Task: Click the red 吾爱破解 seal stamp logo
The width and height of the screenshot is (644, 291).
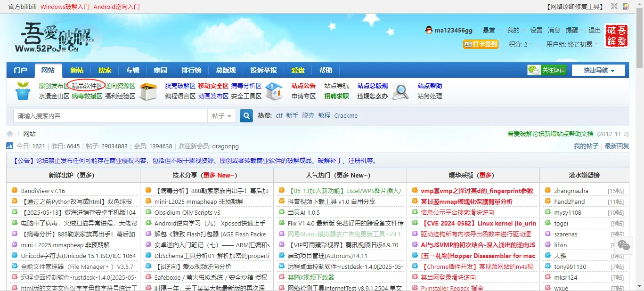Action: [617, 36]
